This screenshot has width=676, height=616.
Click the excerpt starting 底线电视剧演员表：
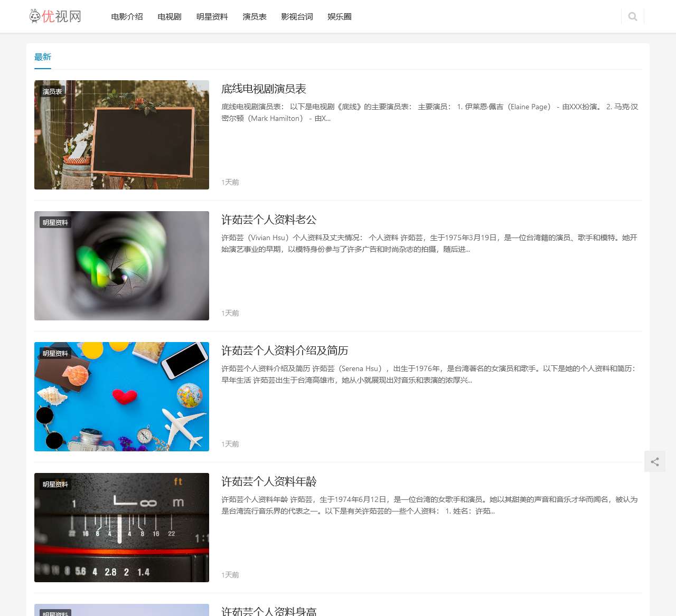(430, 112)
